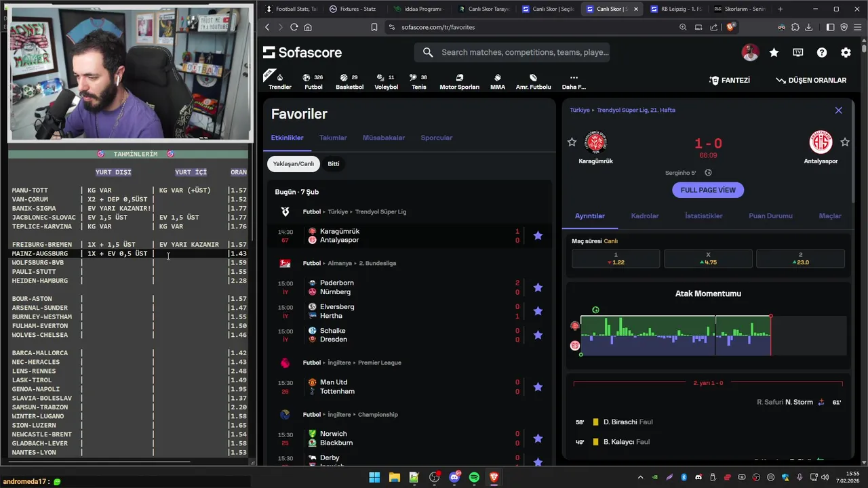This screenshot has height=488, width=868.
Task: Click the FULL PAGE VIEW button
Action: click(x=708, y=190)
